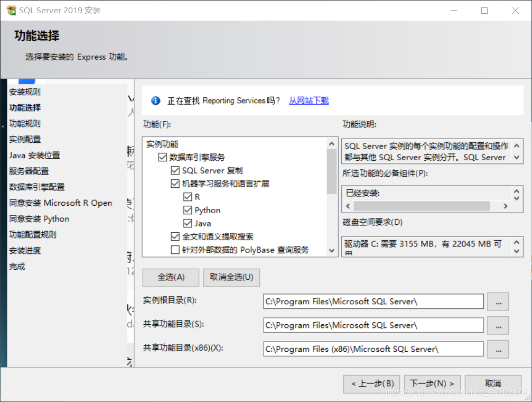
Task: Click right arrow of 必备组件 horizontal scrollbar
Action: (x=506, y=206)
